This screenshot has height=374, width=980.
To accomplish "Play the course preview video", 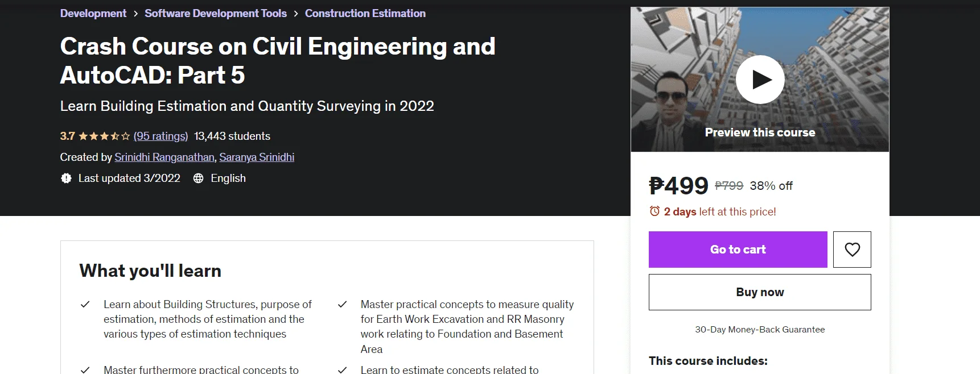I will click(760, 80).
